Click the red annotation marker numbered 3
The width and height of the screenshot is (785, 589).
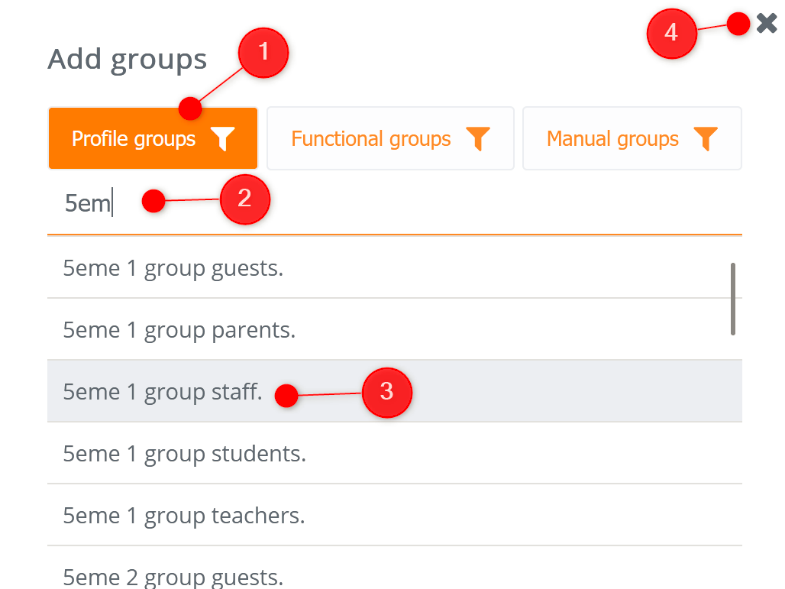387,392
